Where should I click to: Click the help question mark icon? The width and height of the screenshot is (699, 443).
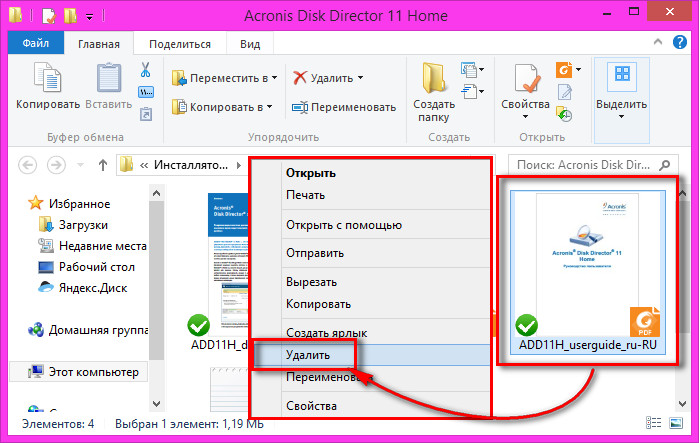(x=679, y=43)
